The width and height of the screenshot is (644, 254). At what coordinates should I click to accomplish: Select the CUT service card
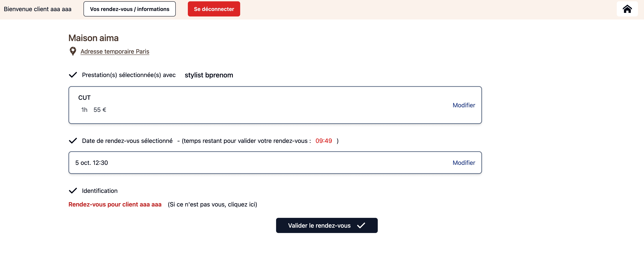click(x=250, y=105)
